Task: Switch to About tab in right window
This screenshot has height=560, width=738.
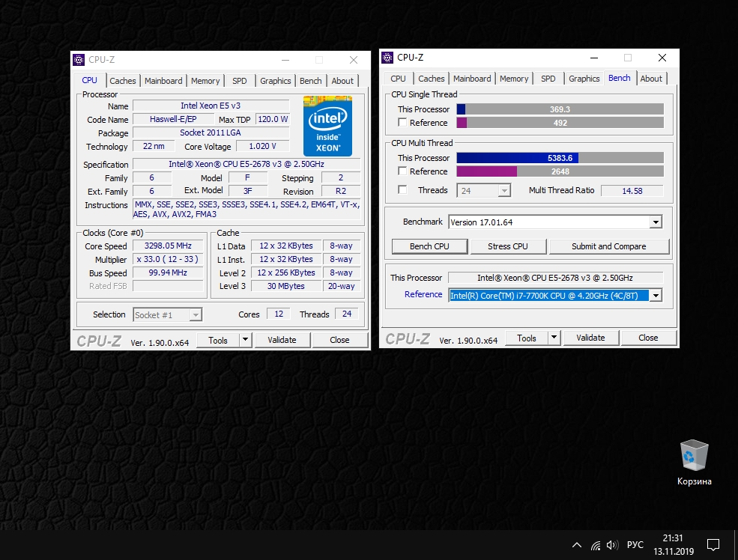Action: [651, 79]
